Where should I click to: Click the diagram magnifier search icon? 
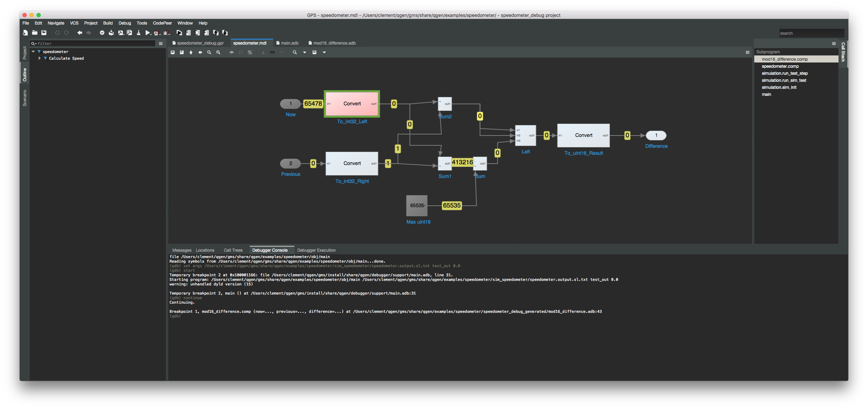click(x=295, y=52)
